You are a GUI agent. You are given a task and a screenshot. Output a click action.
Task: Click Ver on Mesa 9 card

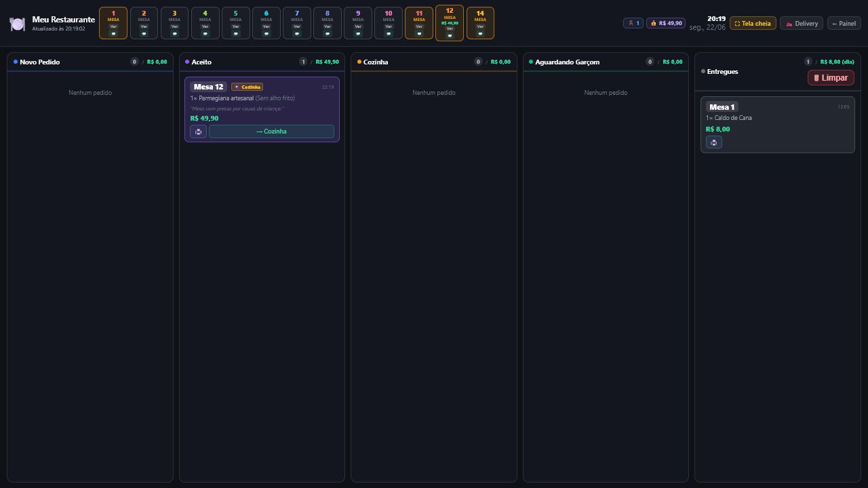tap(357, 26)
